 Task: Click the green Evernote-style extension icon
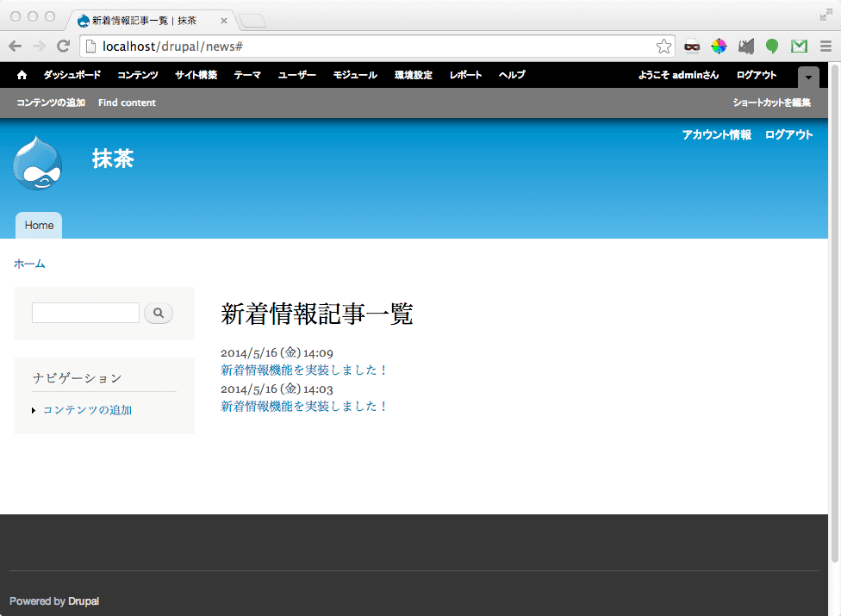click(x=772, y=47)
